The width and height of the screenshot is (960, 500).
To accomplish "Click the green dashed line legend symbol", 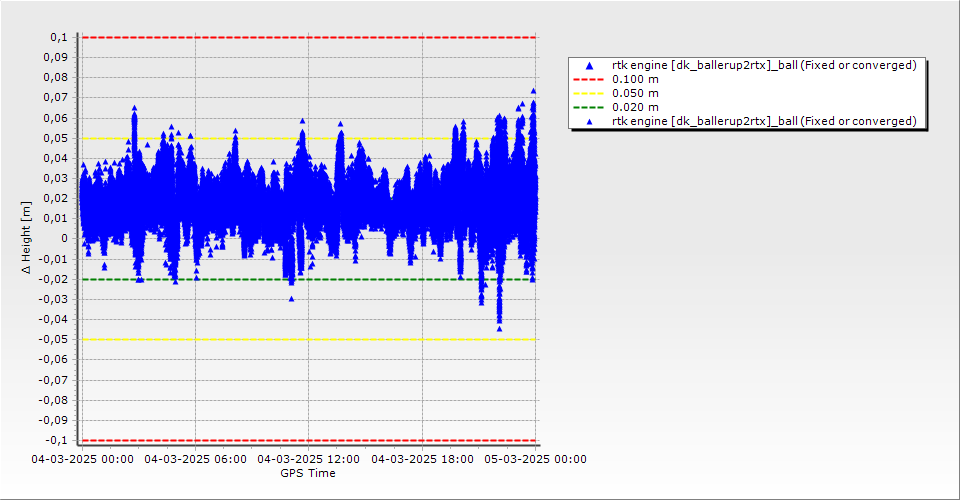I will [588, 108].
